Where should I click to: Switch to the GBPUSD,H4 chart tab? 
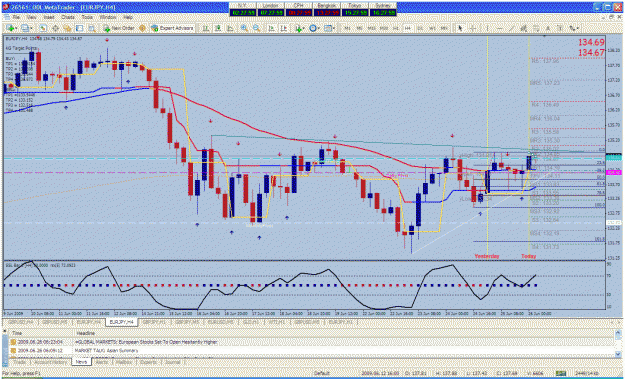20,321
